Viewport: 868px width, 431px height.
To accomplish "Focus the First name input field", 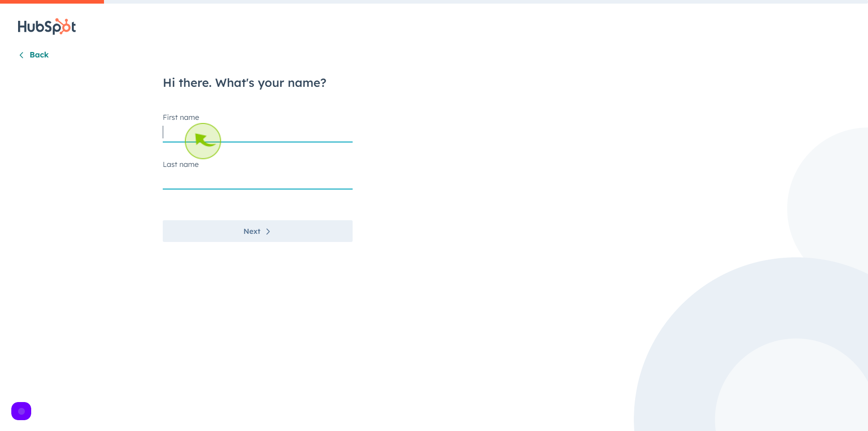I will click(257, 133).
